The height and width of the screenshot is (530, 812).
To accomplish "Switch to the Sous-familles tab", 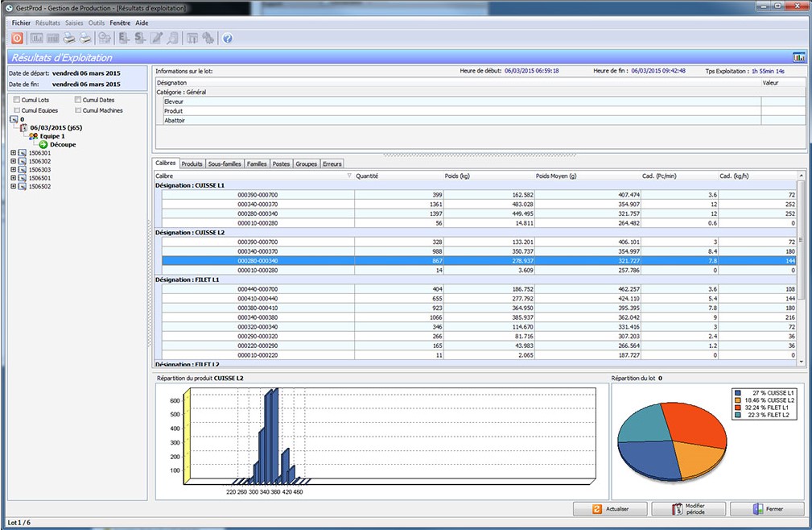I will (225, 164).
